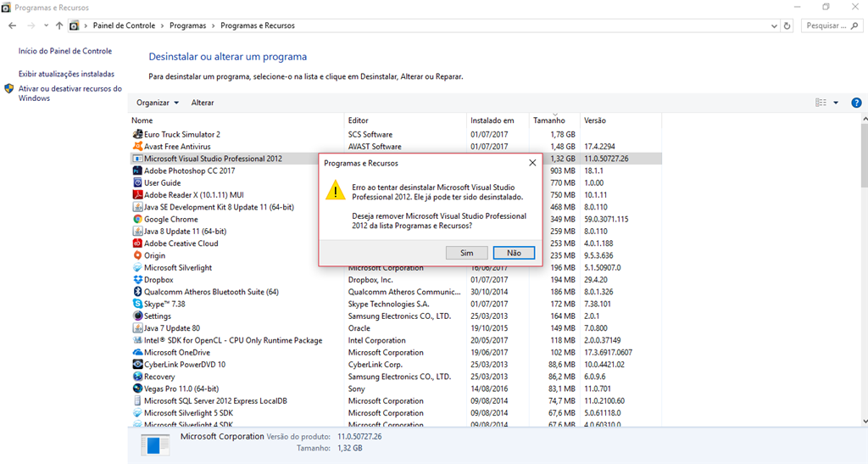Click Programas e Recursos in the breadcrumb
Viewport: 868px width, 464px height.
coord(258,25)
